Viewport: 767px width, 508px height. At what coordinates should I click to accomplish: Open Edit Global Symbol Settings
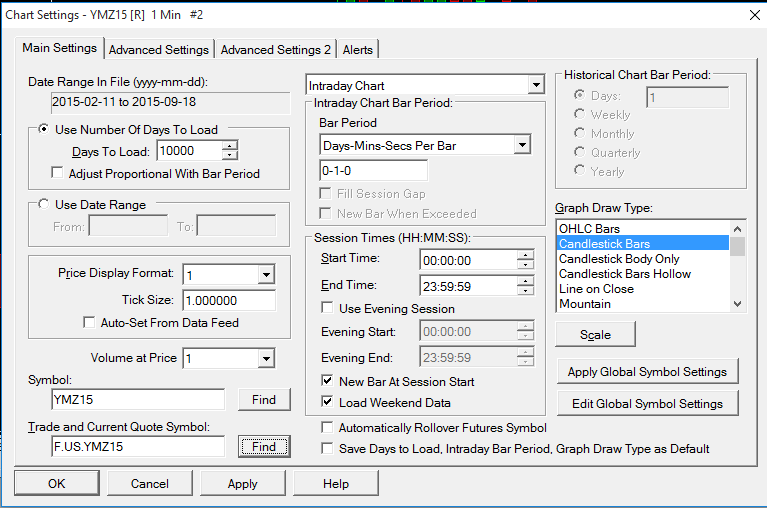tap(647, 403)
